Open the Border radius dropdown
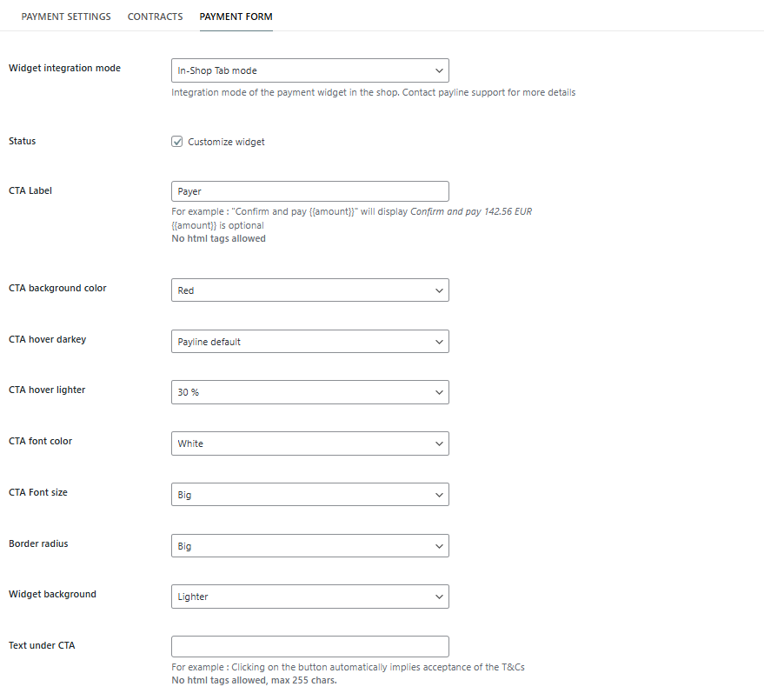Screen dimensions: 764x700 tap(309, 546)
